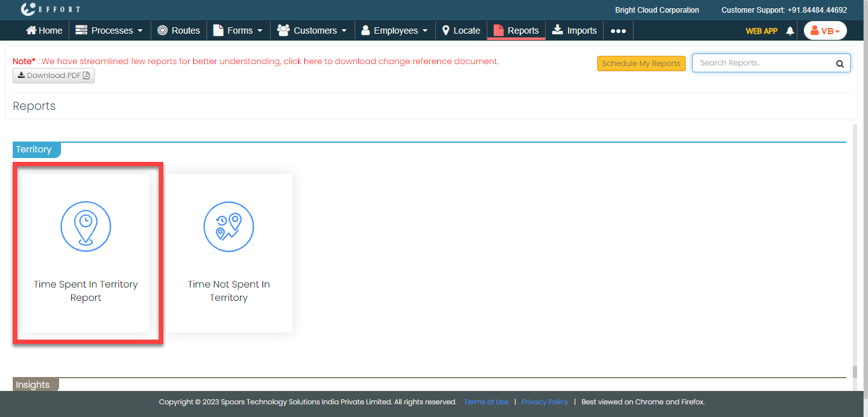The image size is (868, 417).
Task: Click the Download PDF button
Action: [53, 76]
